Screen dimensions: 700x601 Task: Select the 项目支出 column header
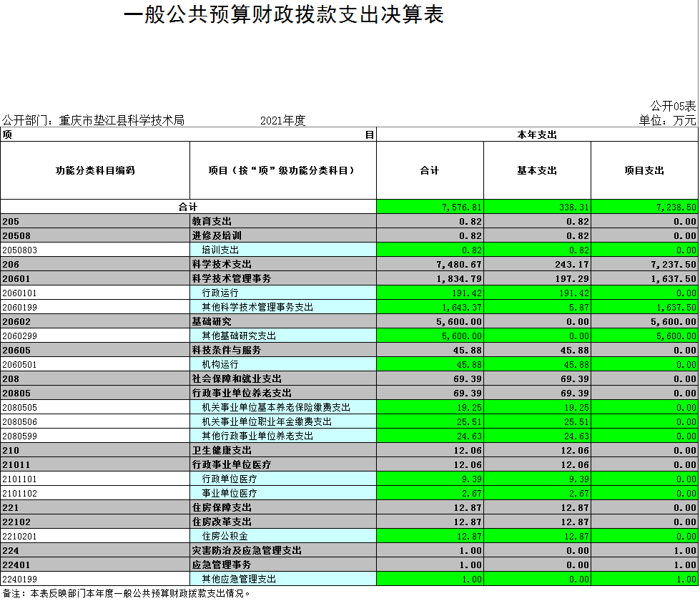[x=644, y=170]
